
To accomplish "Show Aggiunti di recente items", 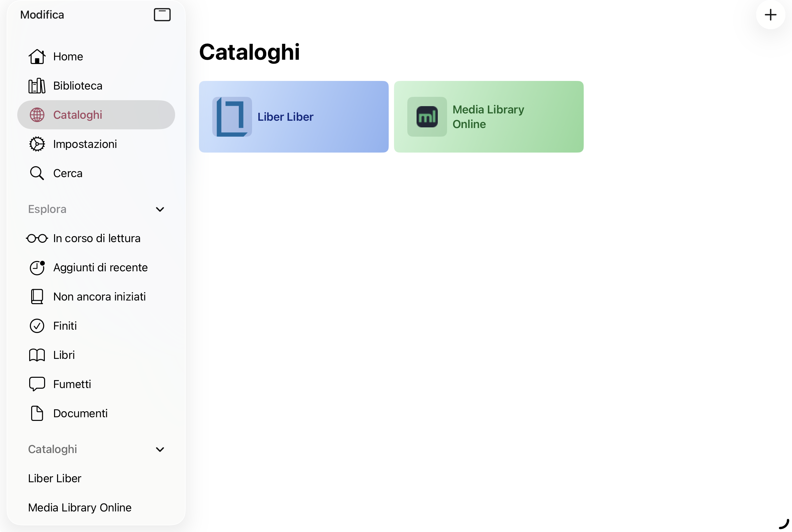I will [96, 268].
